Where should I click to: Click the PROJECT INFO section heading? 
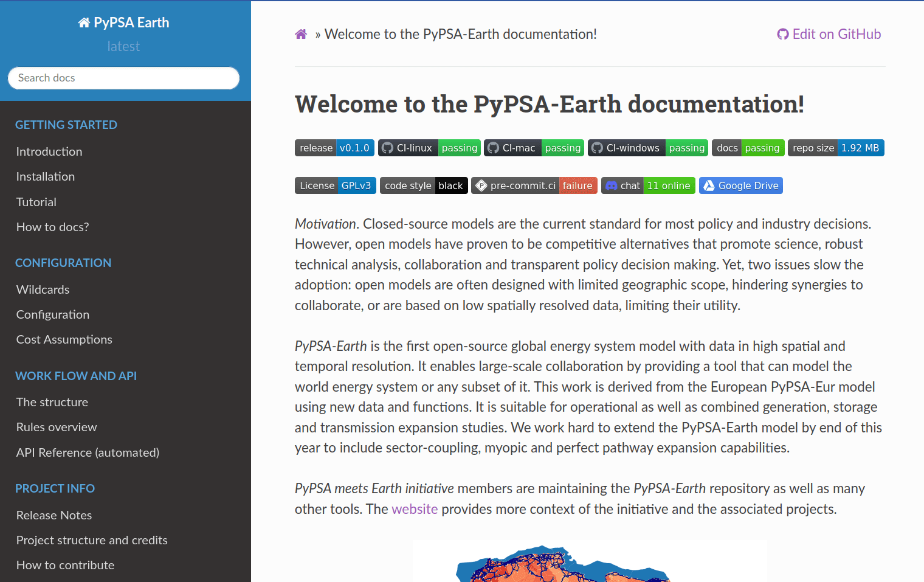[x=55, y=488]
